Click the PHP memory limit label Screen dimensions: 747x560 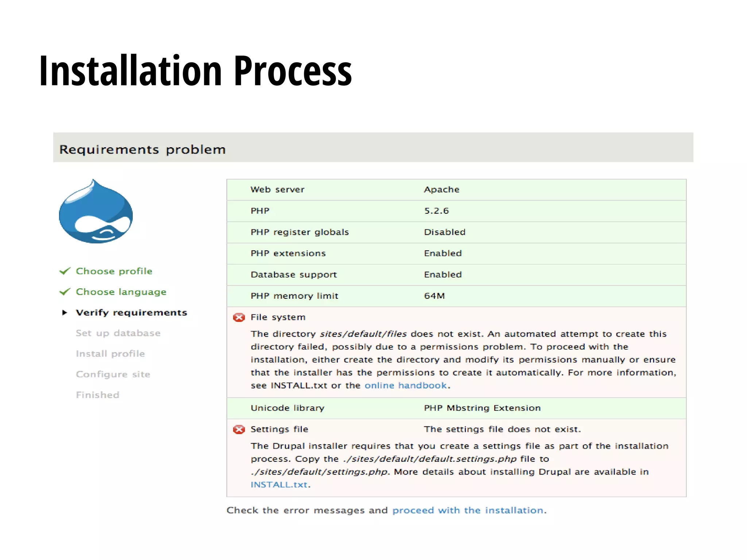pyautogui.click(x=294, y=296)
